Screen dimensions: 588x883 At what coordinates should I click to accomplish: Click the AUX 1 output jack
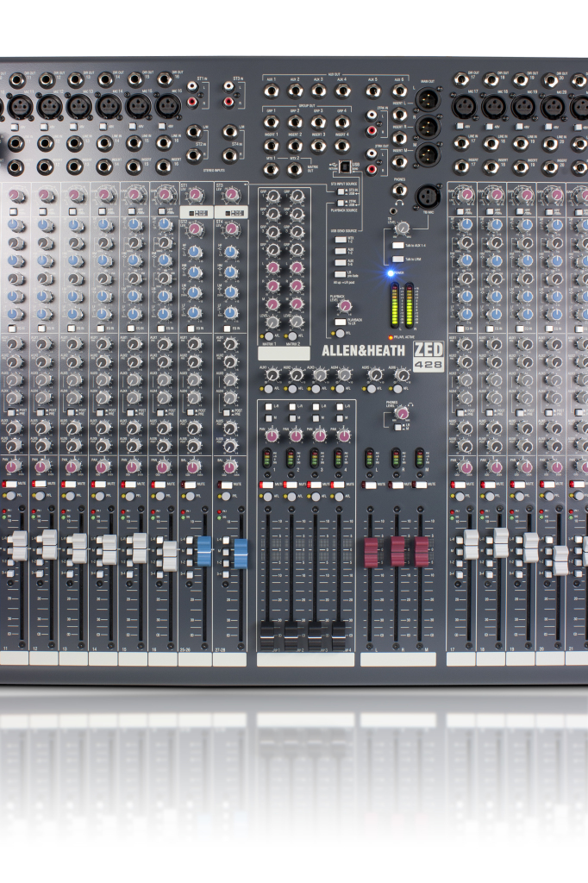(x=271, y=91)
